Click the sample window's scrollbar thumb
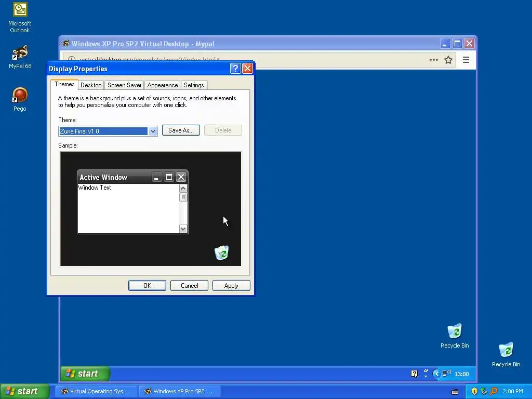Viewport: 532px width, 399px height. click(183, 197)
